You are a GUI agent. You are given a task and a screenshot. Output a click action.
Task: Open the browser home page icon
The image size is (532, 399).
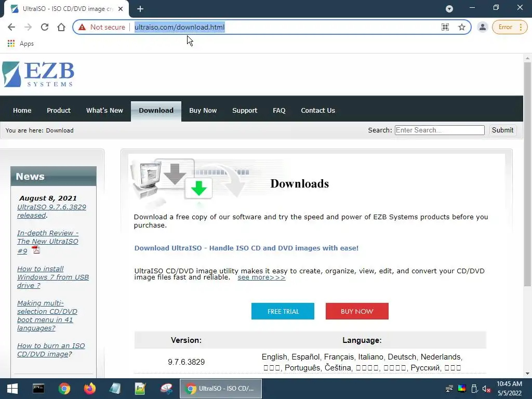pyautogui.click(x=61, y=27)
